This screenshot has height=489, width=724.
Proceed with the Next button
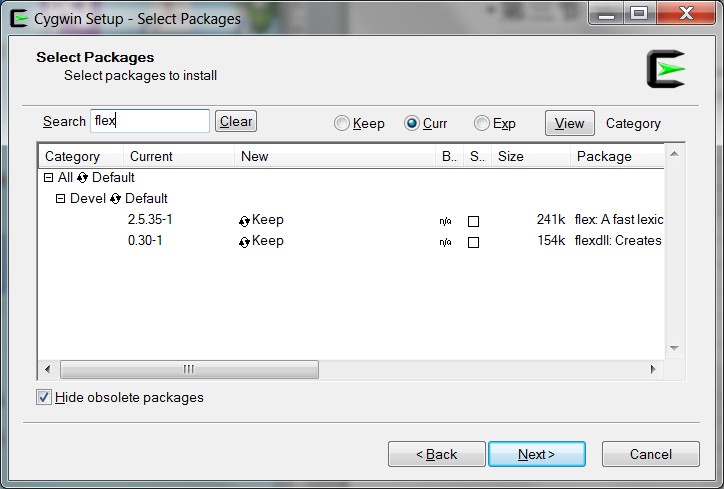537,454
